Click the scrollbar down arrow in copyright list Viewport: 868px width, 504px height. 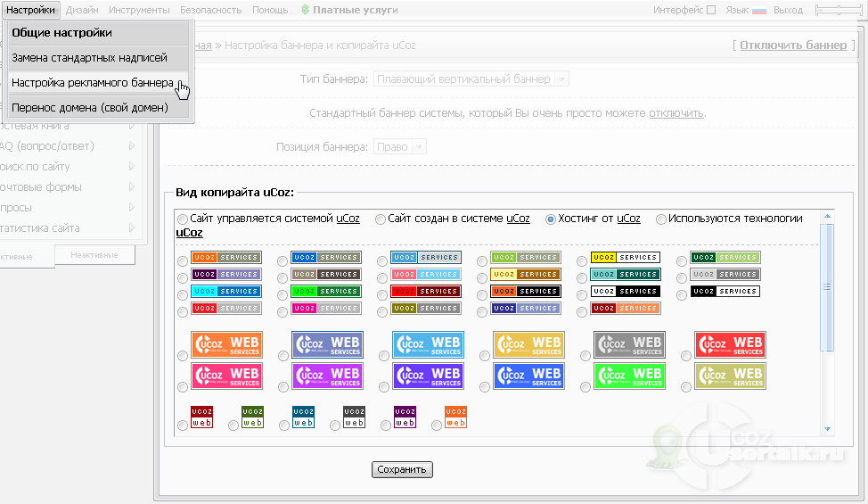pyautogui.click(x=827, y=429)
